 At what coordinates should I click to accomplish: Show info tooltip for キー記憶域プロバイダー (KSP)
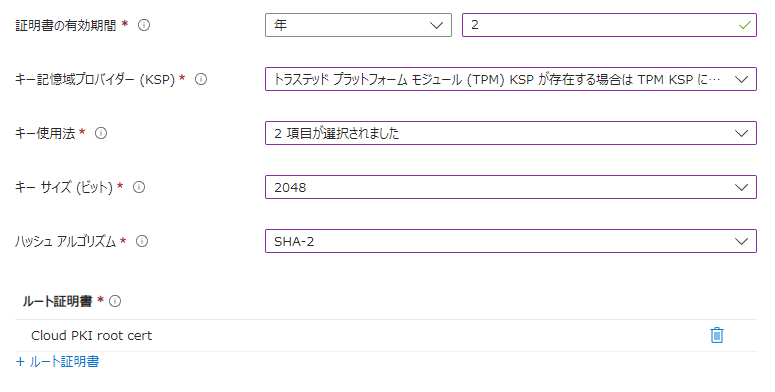coord(201,79)
